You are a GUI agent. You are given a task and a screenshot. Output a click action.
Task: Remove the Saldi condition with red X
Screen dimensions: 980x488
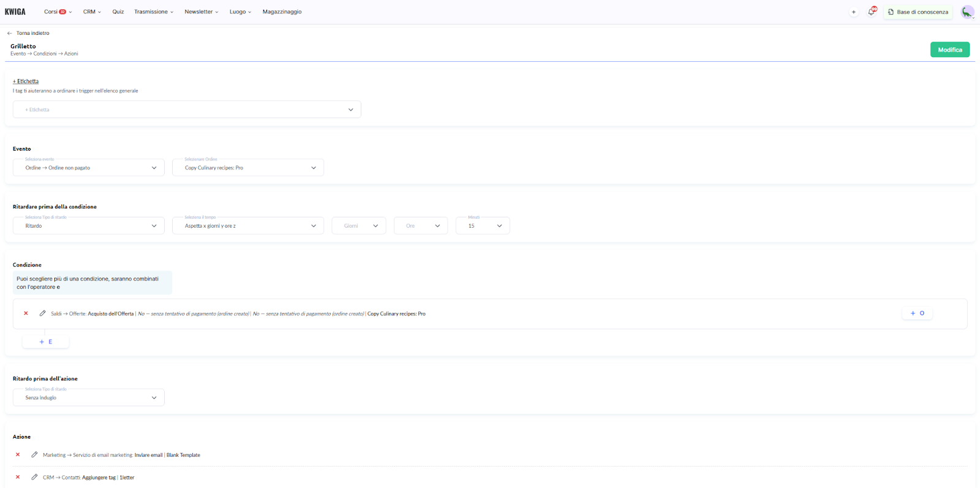[26, 313]
